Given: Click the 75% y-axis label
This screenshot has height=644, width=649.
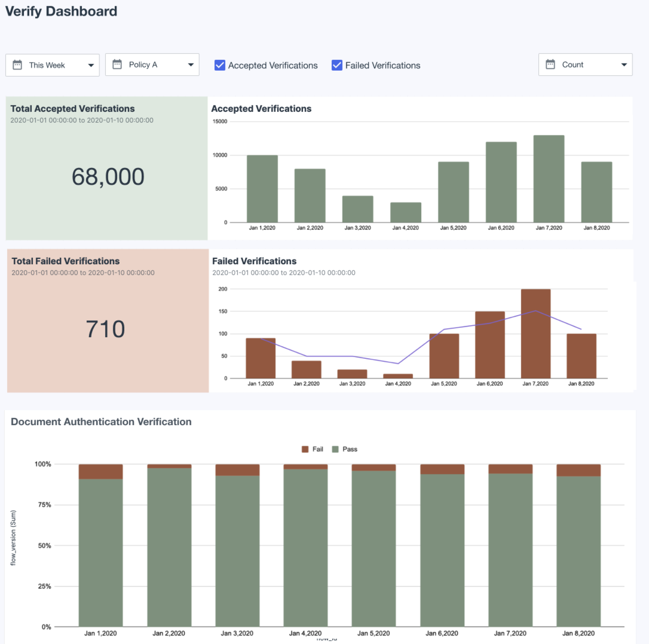Looking at the screenshot, I should [44, 504].
